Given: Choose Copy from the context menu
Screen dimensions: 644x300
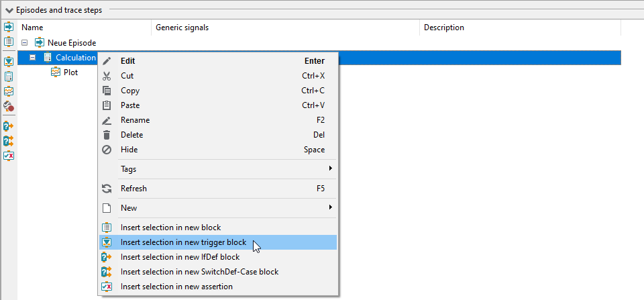Looking at the screenshot, I should point(218,91).
